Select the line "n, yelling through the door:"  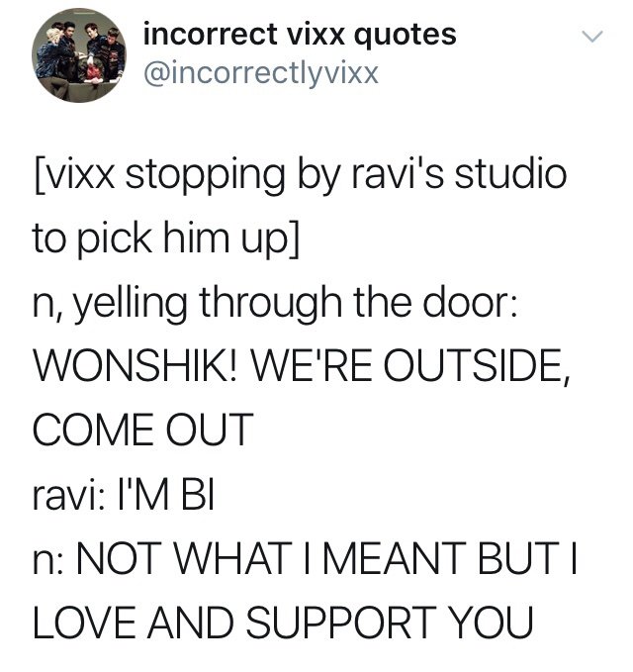275,304
